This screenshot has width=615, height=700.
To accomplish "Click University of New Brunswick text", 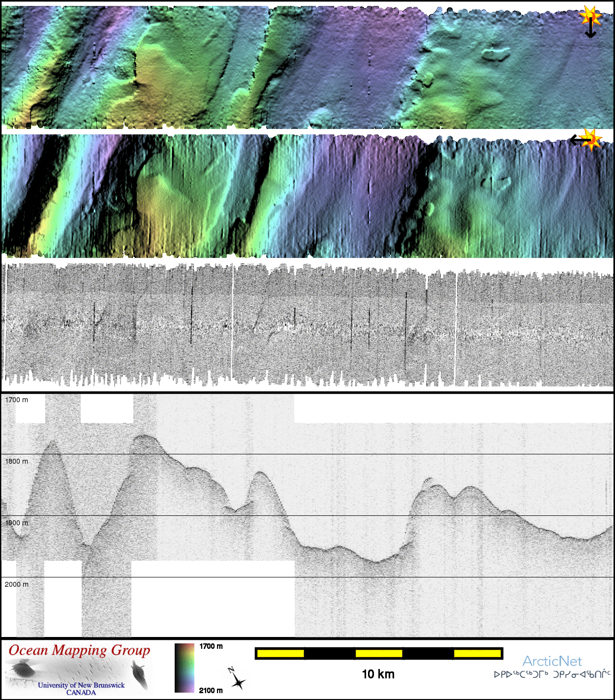I will [81, 685].
